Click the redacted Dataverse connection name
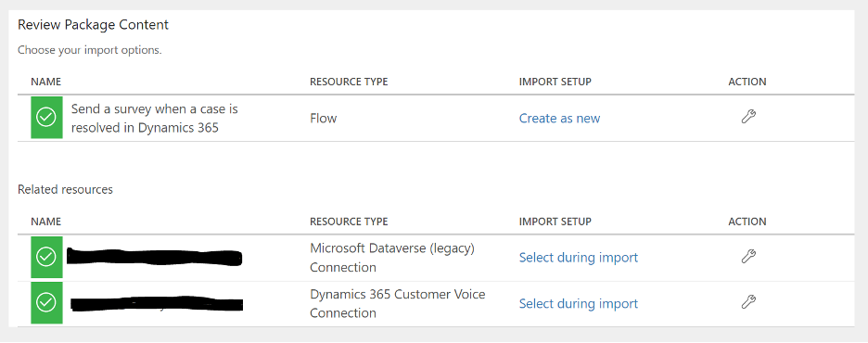Image resolution: width=868 pixels, height=343 pixels. tap(155, 258)
